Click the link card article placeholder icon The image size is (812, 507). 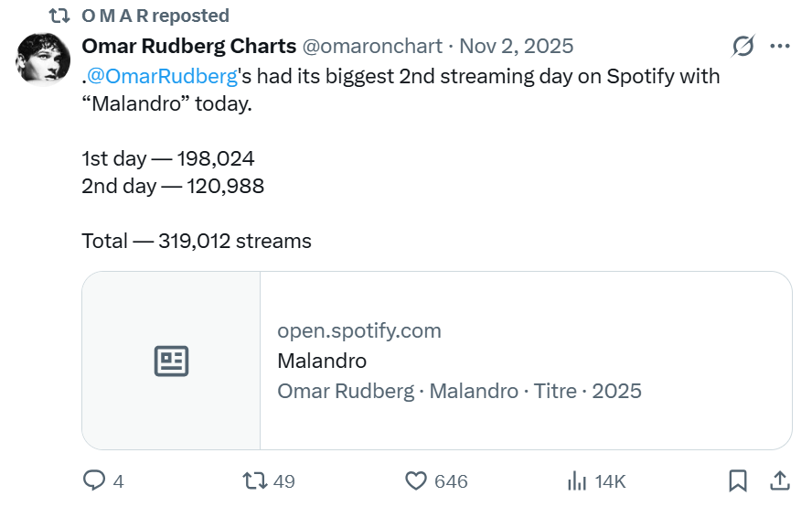[x=171, y=361]
